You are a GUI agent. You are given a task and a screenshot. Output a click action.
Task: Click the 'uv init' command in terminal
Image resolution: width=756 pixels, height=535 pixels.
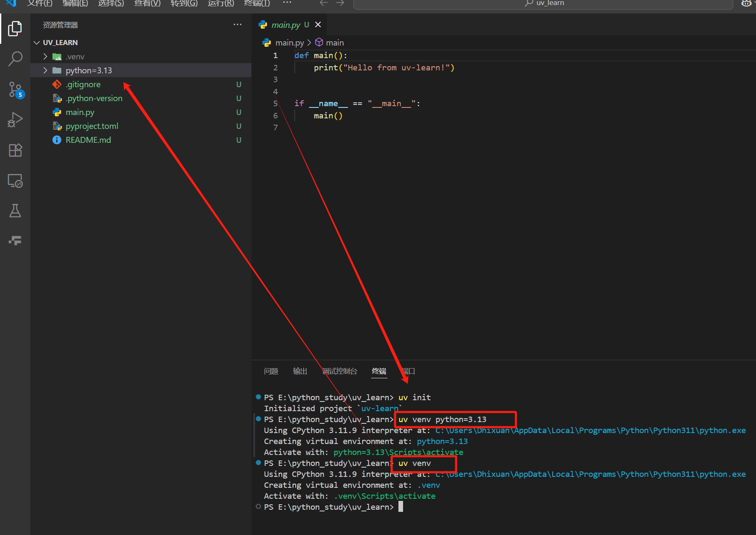pos(414,397)
